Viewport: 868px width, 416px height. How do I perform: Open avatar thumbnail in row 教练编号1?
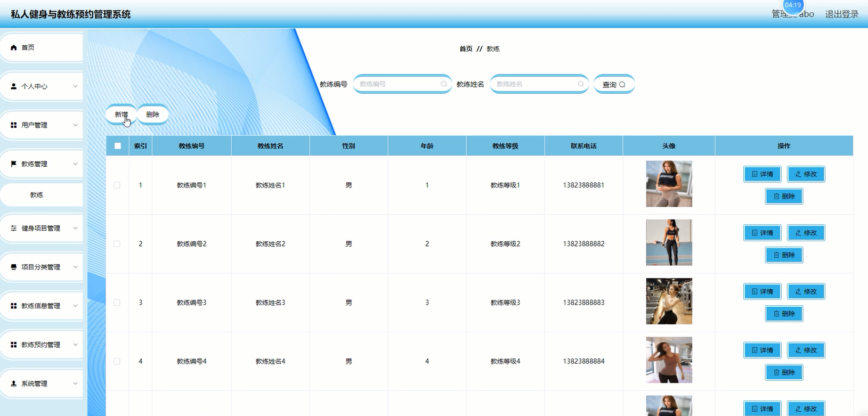[x=669, y=184]
